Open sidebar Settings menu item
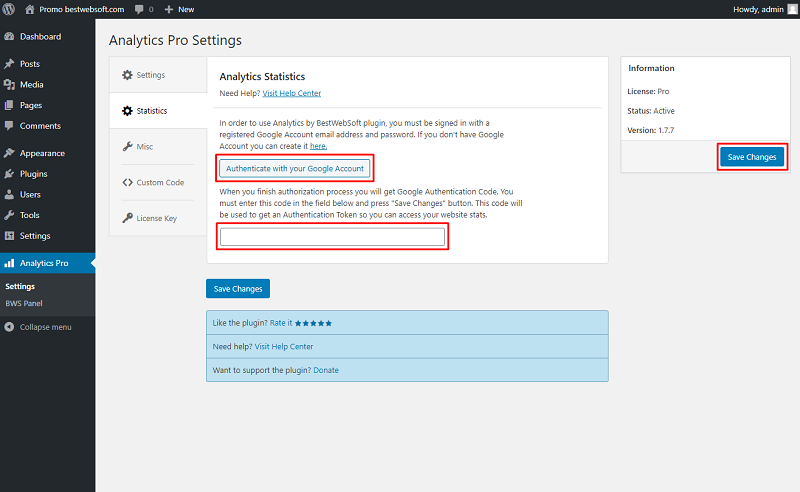Screen dimensions: 800x492 47,236
